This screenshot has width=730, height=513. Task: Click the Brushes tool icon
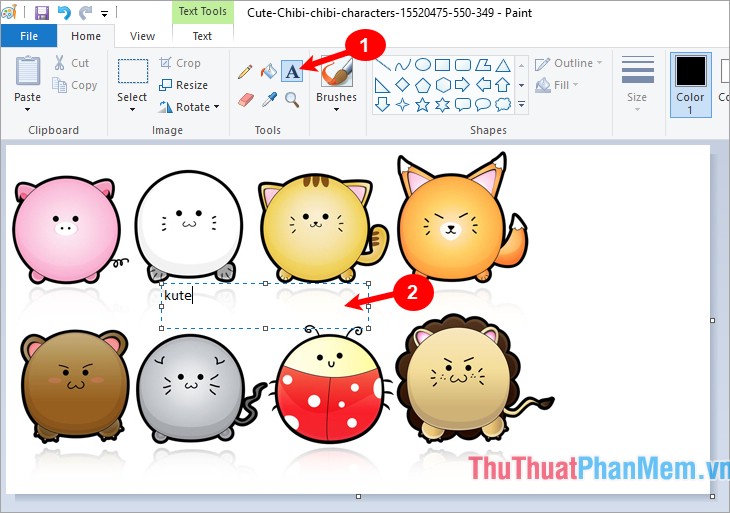[336, 72]
